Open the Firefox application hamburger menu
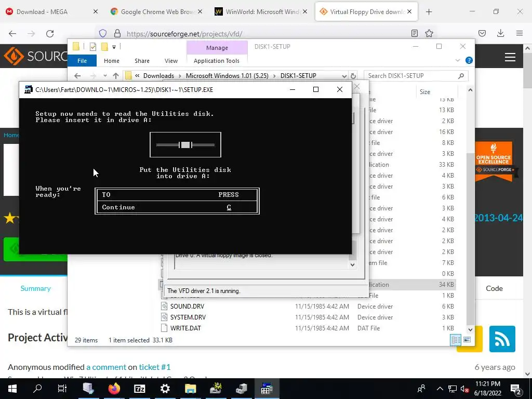 pos(520,33)
